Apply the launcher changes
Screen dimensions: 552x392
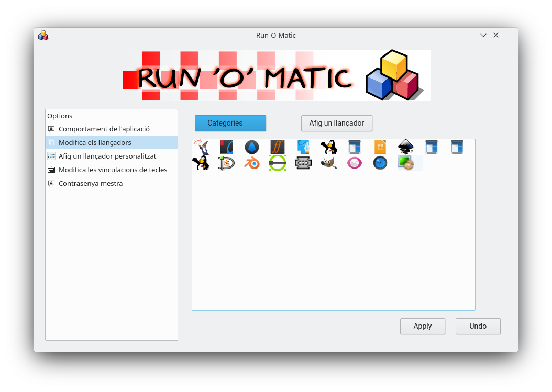423,326
